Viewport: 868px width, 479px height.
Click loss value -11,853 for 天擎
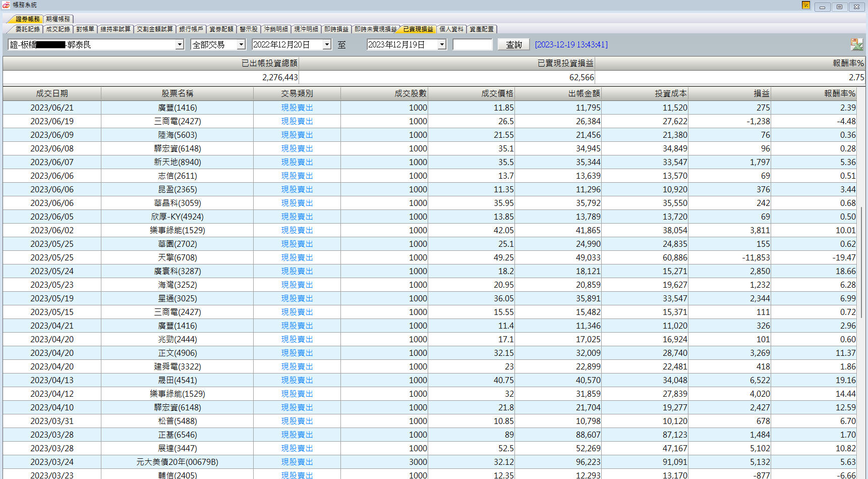click(756, 257)
